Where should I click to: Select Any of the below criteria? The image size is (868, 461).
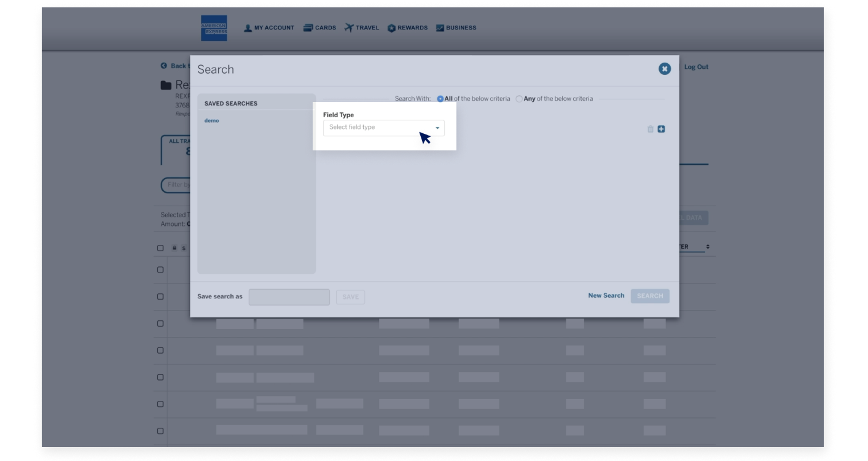tap(518, 98)
